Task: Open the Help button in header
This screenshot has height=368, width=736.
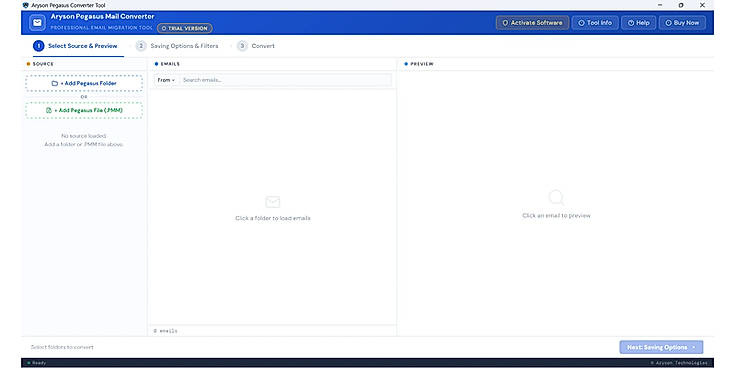Action: (638, 23)
